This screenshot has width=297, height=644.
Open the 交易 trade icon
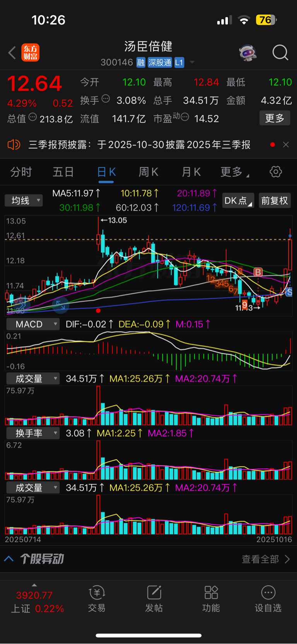point(97,599)
